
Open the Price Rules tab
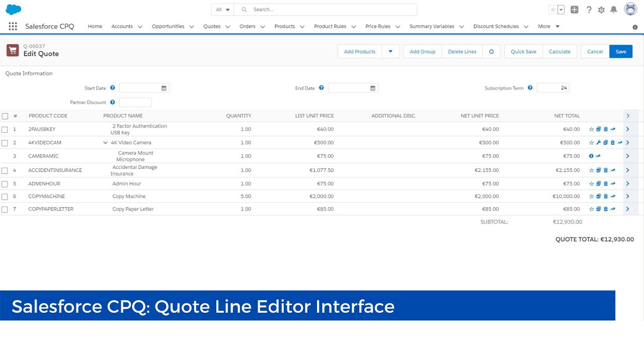[378, 26]
